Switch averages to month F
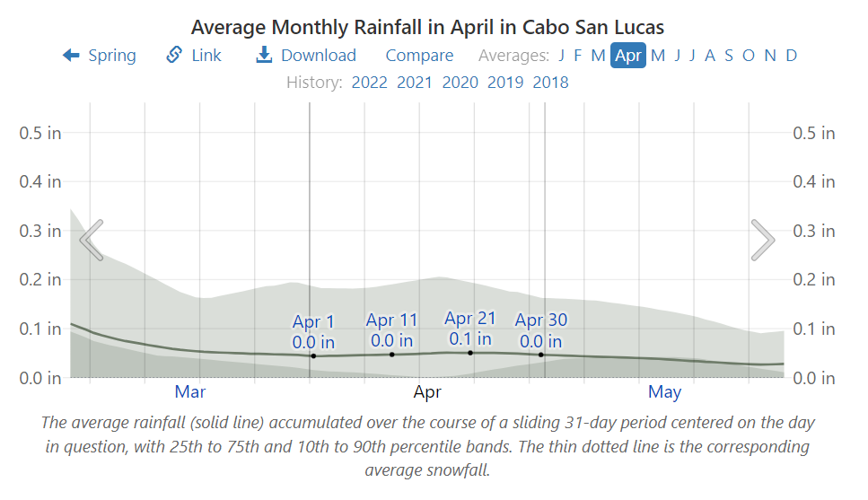 click(x=579, y=56)
